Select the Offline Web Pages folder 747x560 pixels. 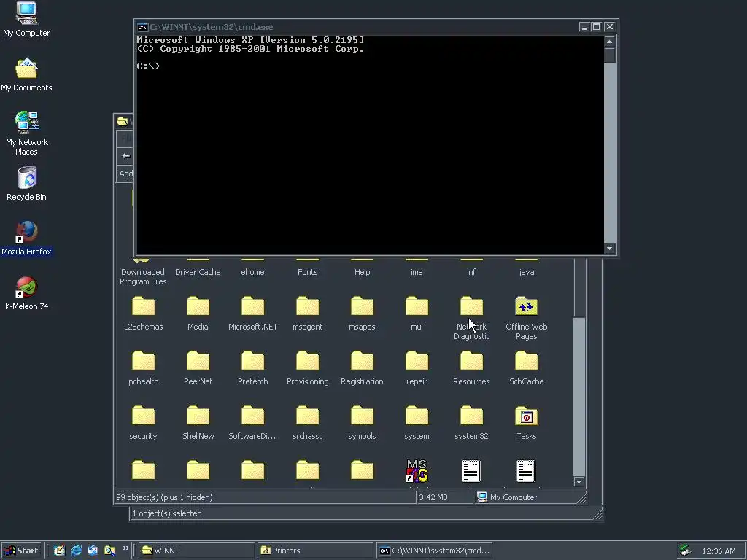point(527,318)
